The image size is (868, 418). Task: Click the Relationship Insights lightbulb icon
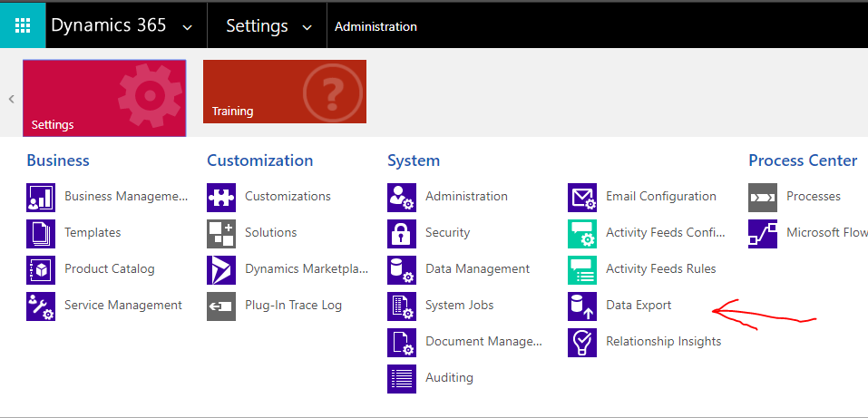(581, 342)
